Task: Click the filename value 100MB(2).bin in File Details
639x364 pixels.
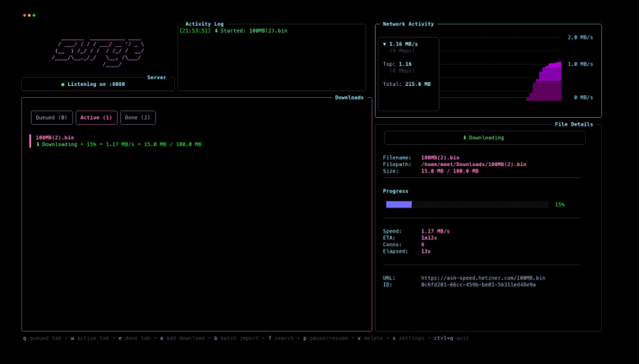Action: 440,158
